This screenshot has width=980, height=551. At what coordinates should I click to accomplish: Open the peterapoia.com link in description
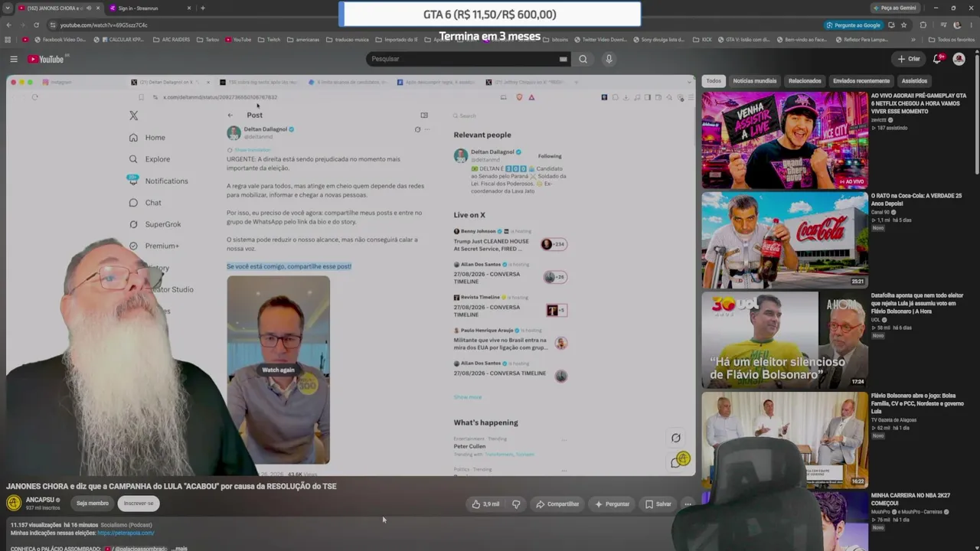[126, 533]
